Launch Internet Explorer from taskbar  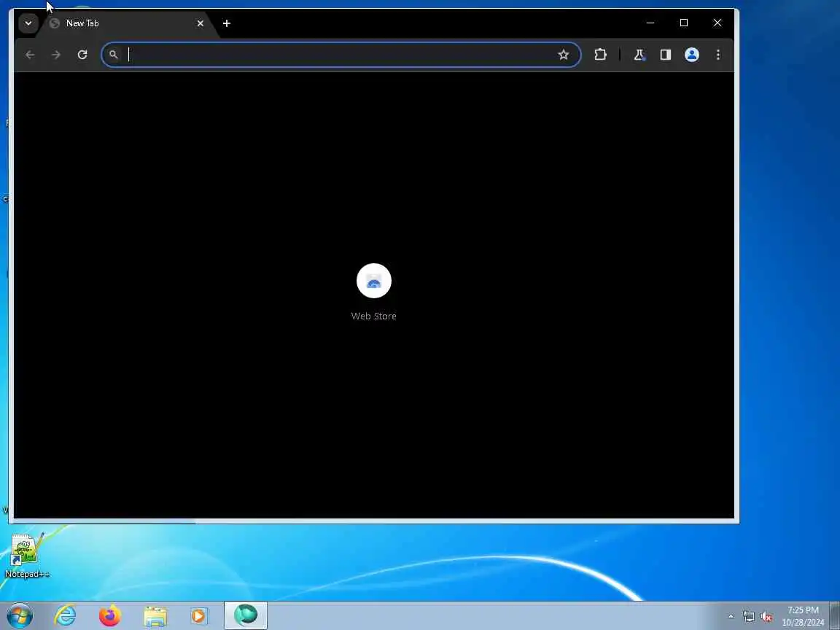(x=66, y=615)
